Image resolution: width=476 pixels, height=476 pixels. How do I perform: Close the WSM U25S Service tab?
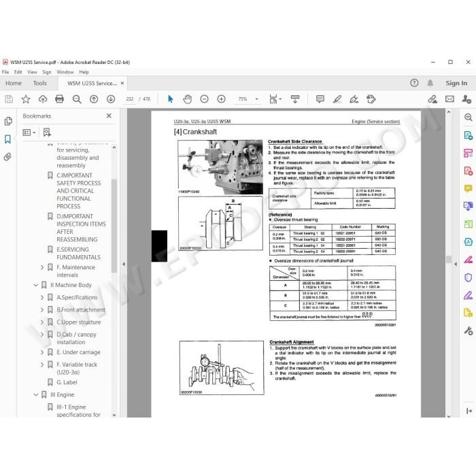(x=122, y=83)
